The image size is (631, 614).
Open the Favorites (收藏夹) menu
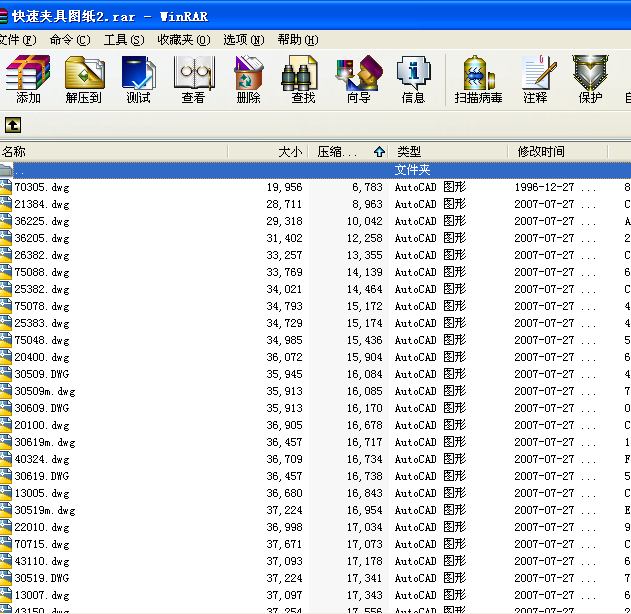(x=184, y=40)
